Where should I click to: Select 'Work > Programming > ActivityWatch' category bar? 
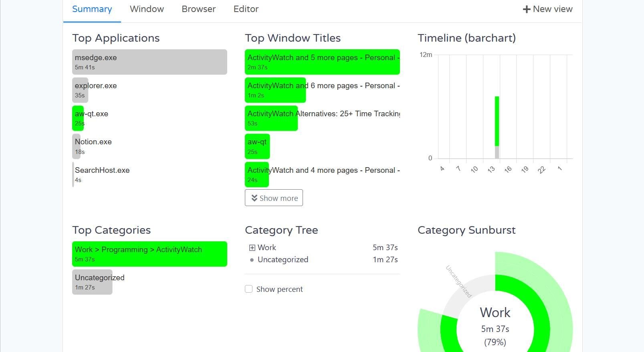point(149,254)
